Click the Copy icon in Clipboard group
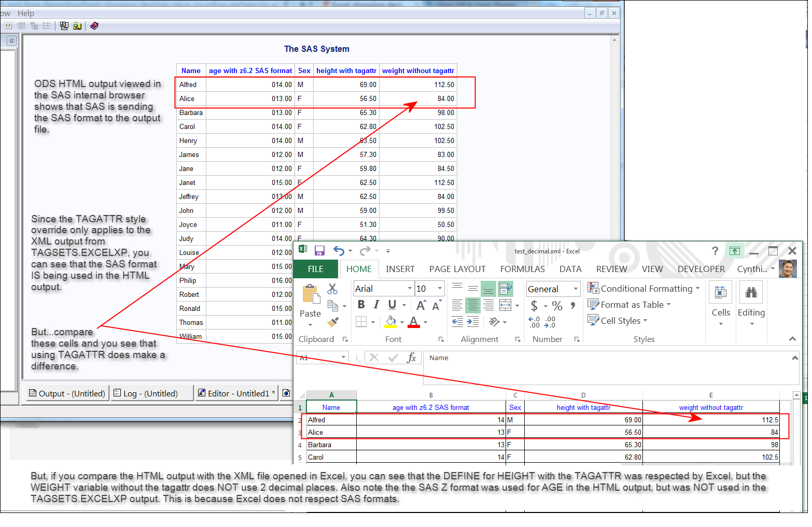 point(333,306)
